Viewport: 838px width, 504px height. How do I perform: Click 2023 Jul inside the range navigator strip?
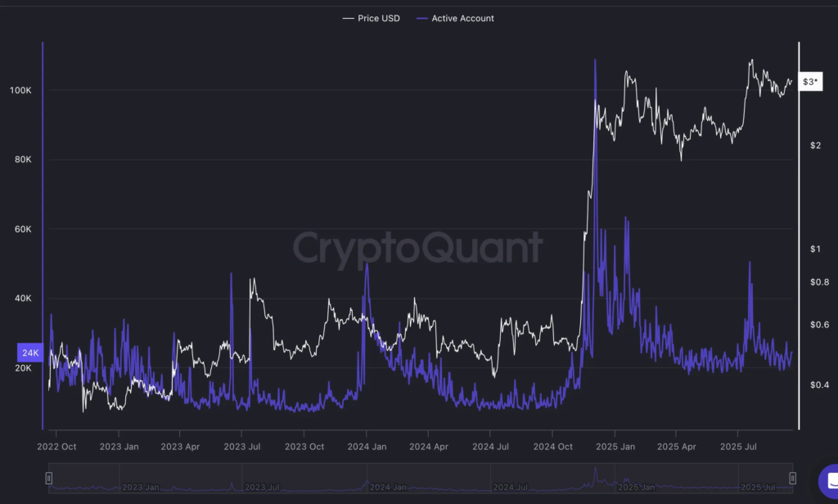click(x=263, y=488)
